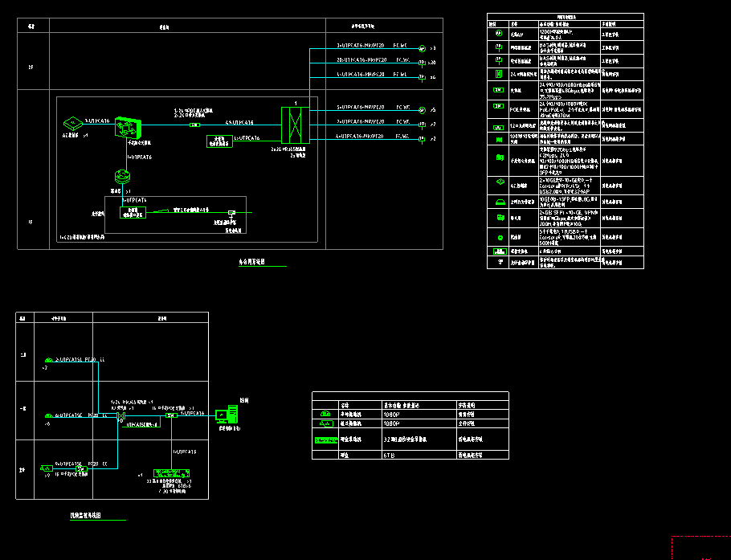Viewport: 731px width, 560px height.
Task: Select the PoE switch icon in the legend
Action: point(498,108)
